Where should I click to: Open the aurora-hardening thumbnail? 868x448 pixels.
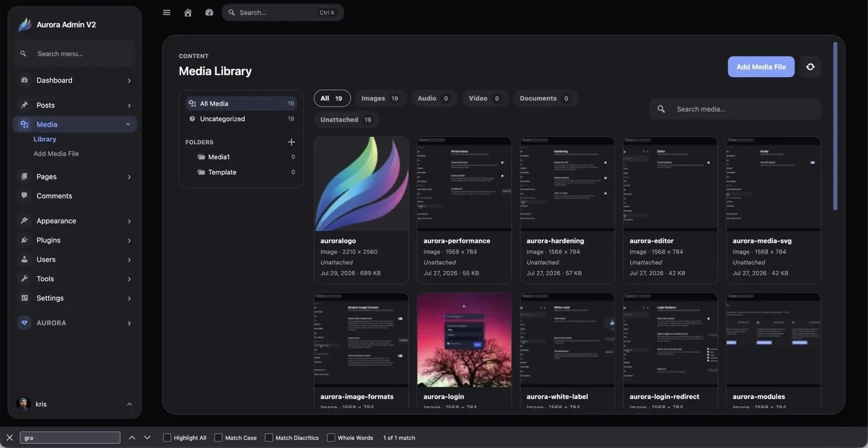567,184
